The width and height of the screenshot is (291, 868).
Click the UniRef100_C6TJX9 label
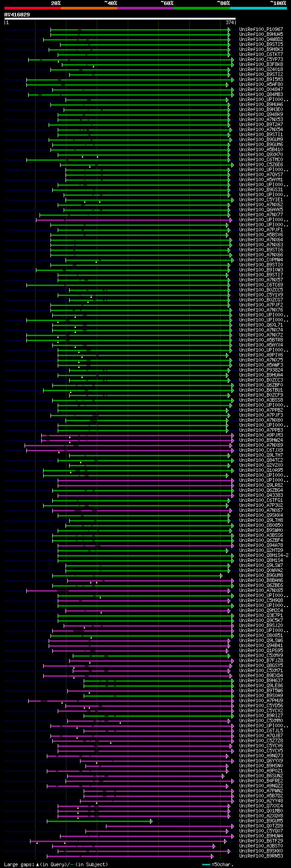coord(261,450)
